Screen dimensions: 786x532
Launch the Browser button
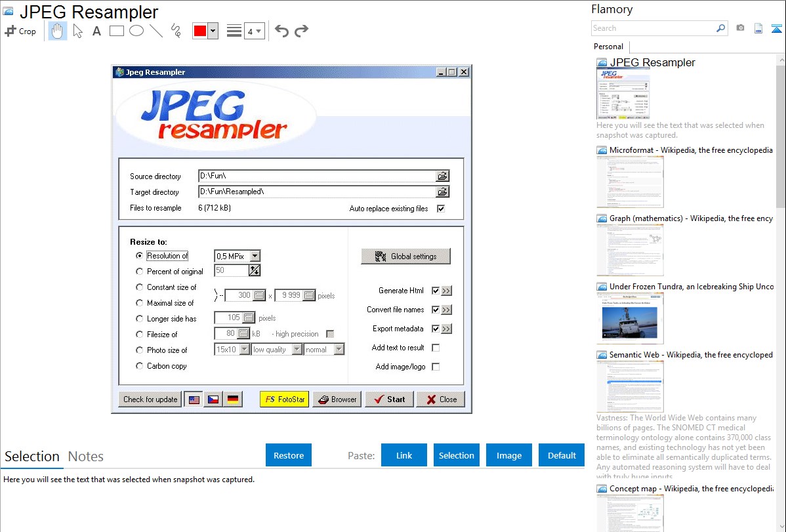click(337, 399)
